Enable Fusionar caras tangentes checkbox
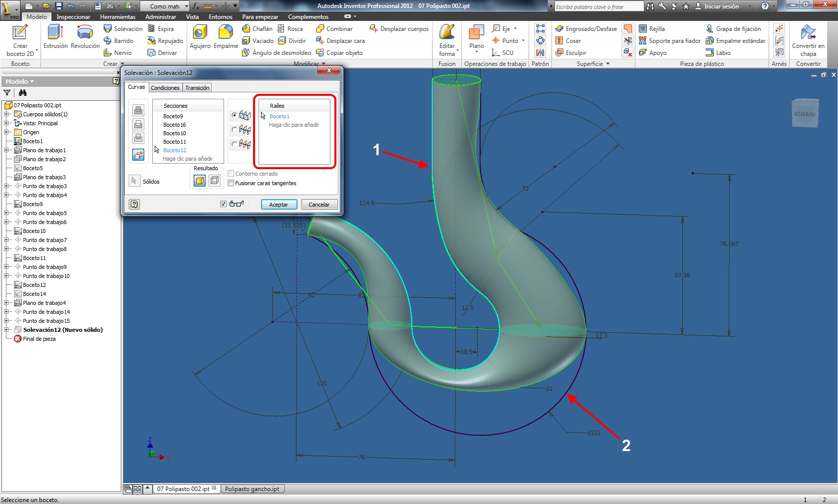Viewport: 838px width, 504px height. point(231,183)
